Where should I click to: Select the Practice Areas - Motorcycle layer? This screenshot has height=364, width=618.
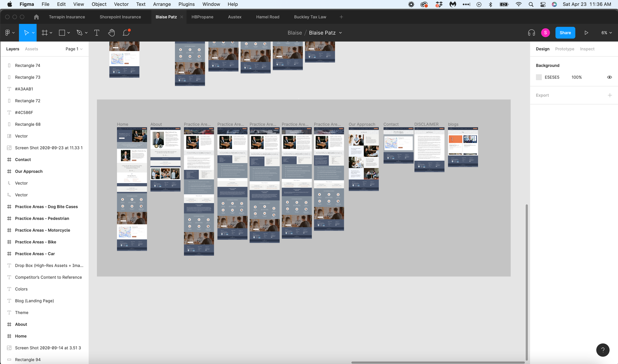tap(43, 230)
